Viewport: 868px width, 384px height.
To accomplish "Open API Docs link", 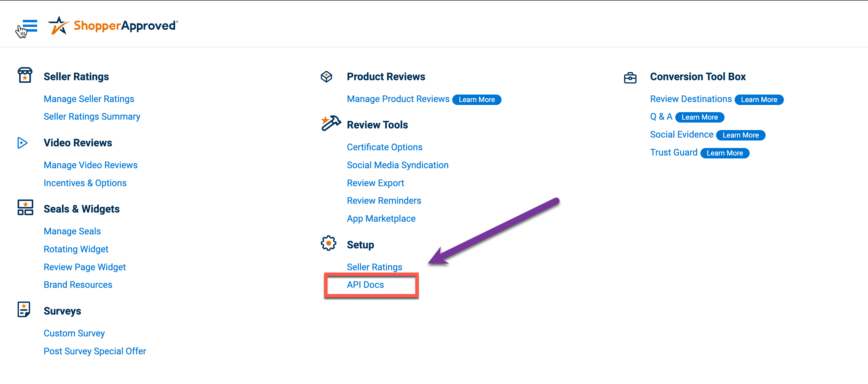I will 366,285.
